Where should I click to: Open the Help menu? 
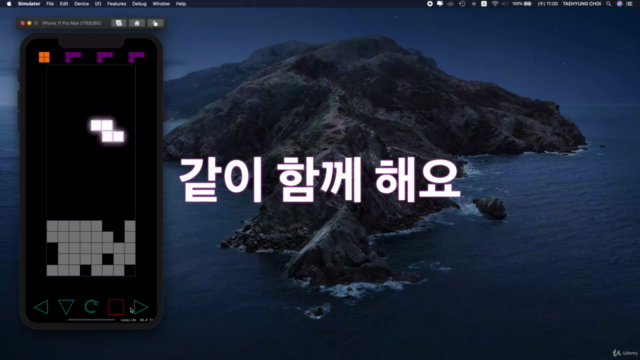coord(181,4)
